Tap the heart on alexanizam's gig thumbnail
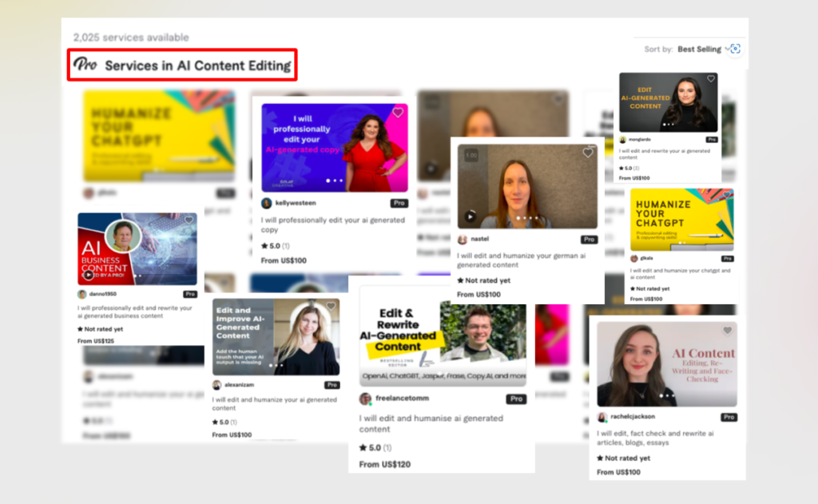This screenshot has width=818, height=504. (331, 306)
